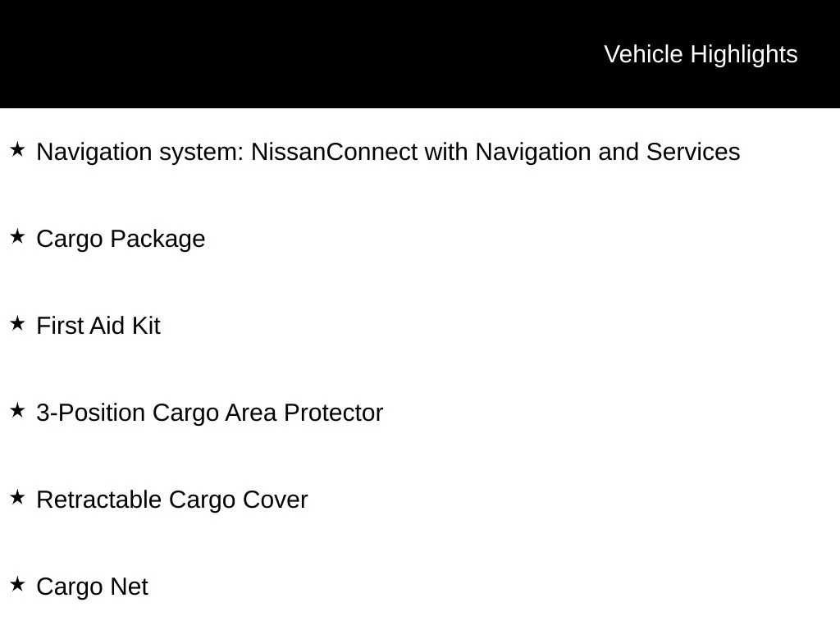Click the word Retractable in the fifth highlight
Image resolution: width=840 pixels, height=630 pixels.
point(99,500)
